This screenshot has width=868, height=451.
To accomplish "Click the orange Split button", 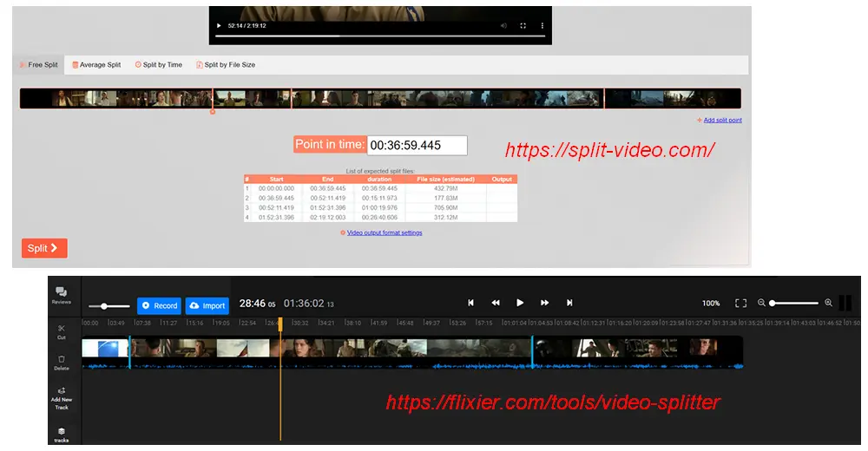I will tap(44, 248).
